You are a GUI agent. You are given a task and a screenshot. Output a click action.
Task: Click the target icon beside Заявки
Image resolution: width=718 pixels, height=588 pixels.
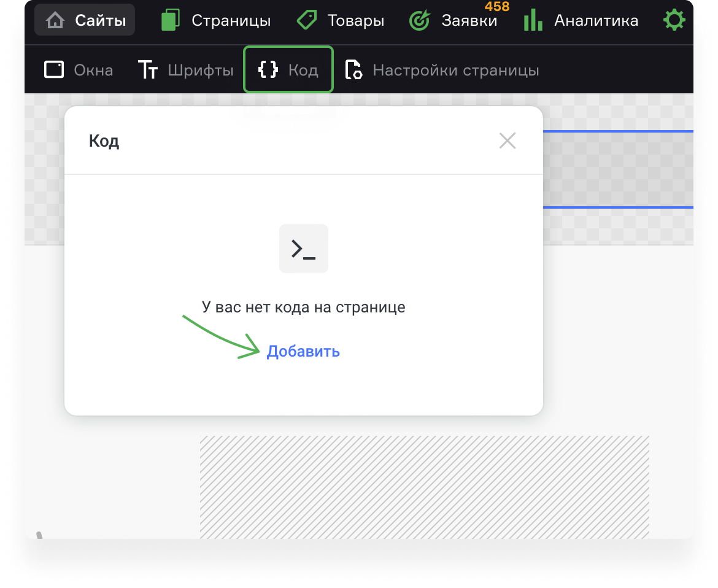[x=419, y=19]
